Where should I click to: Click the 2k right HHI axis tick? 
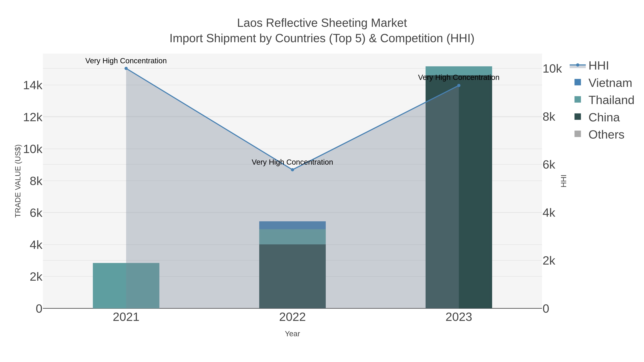pos(549,261)
